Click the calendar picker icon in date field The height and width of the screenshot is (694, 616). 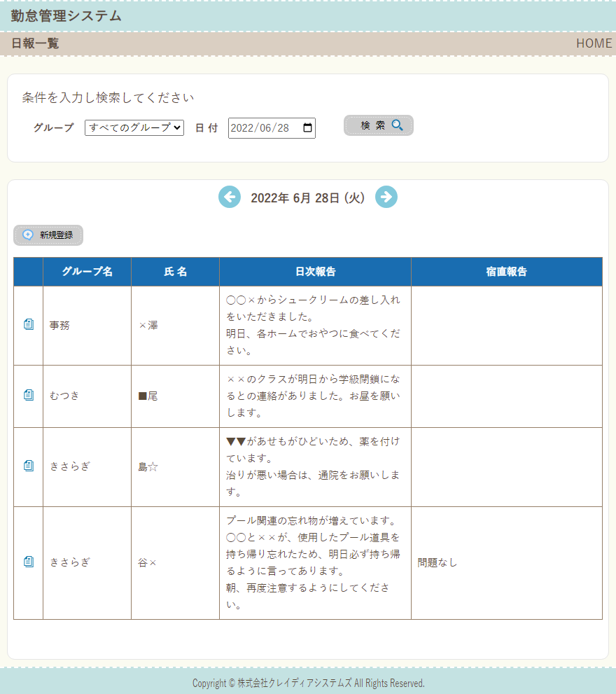(307, 128)
